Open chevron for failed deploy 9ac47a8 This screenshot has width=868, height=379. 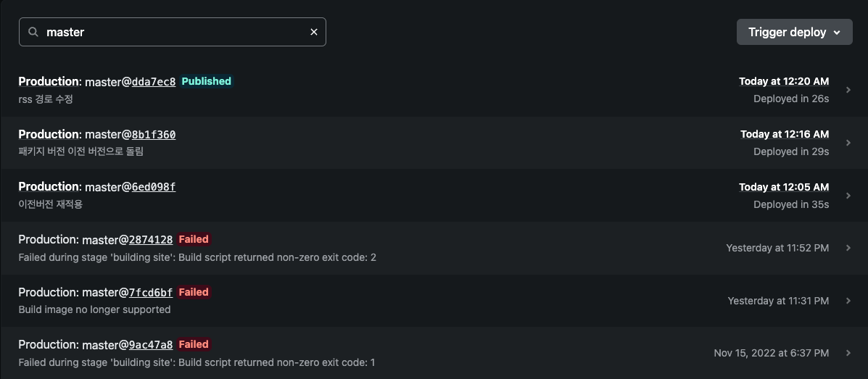[848, 353]
